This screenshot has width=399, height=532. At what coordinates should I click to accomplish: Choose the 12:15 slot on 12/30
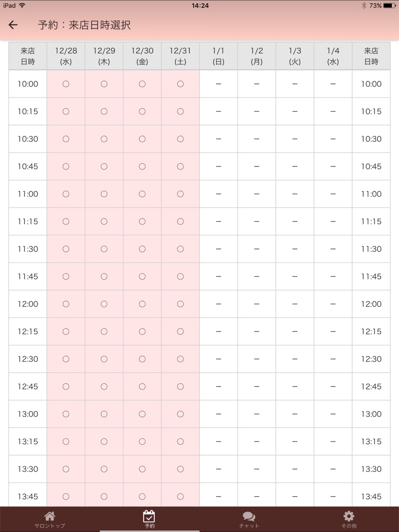pos(142,332)
